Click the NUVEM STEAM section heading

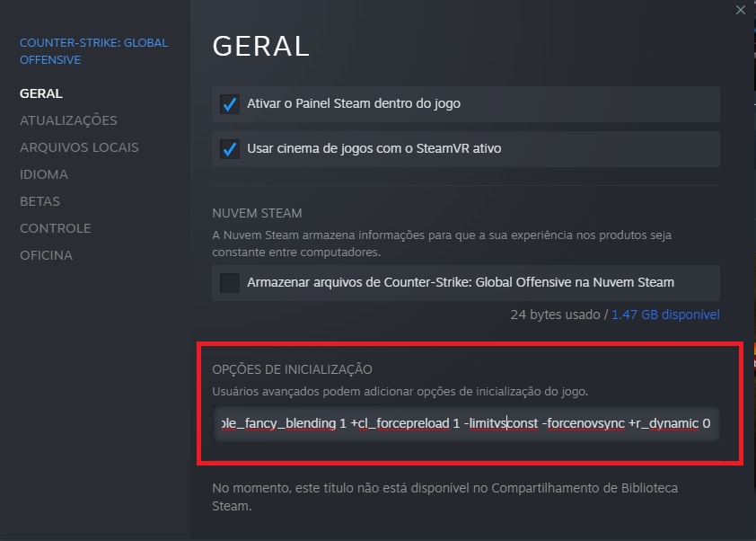(x=257, y=214)
